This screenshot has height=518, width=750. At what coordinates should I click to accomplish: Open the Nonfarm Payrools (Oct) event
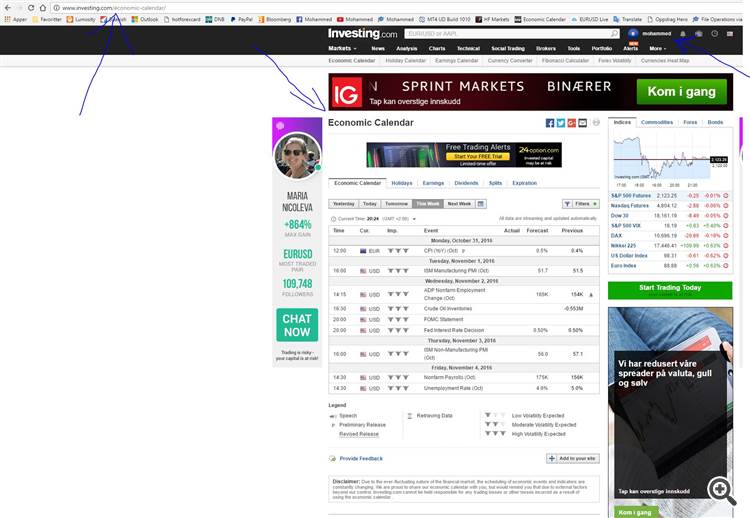450,377
